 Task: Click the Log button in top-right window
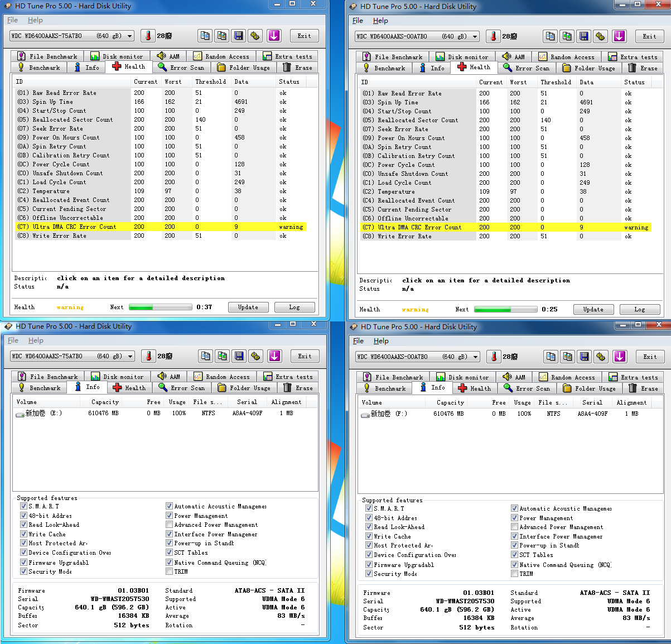tap(639, 309)
